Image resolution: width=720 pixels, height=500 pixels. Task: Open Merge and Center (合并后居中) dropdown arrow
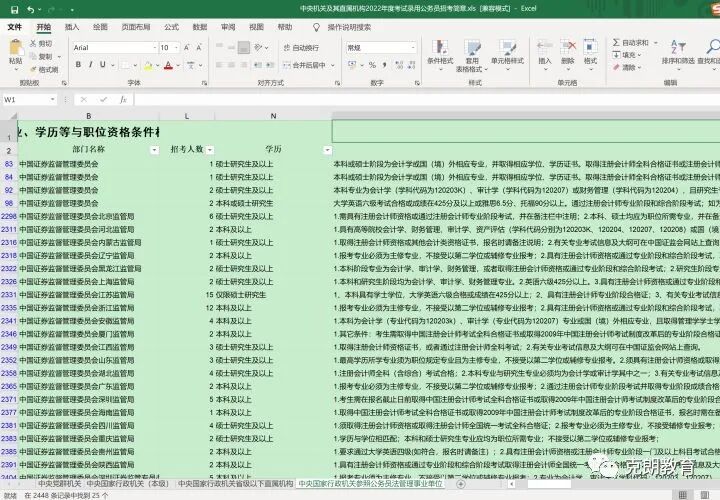click(x=332, y=65)
